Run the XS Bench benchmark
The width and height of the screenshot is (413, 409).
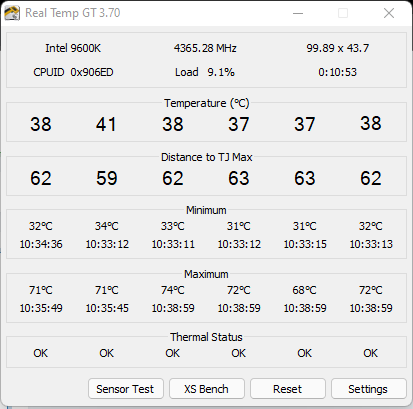[207, 389]
